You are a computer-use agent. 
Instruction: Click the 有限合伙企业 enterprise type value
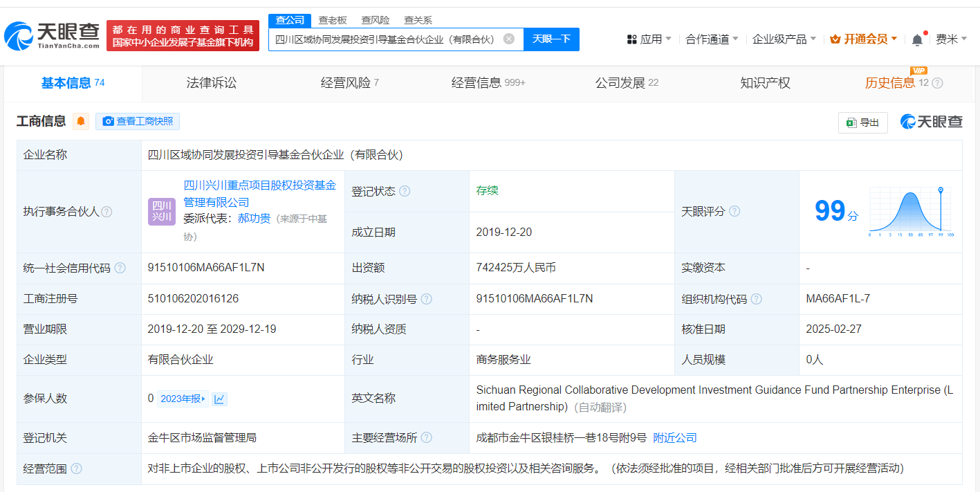181,360
